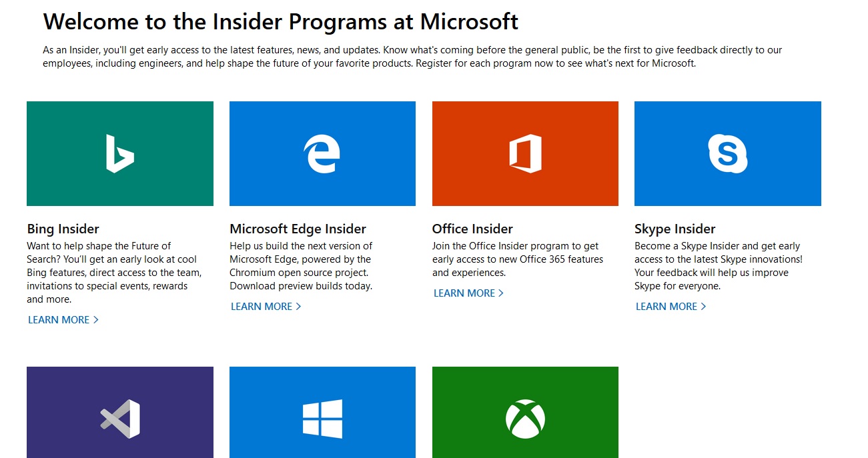The width and height of the screenshot is (868, 458).
Task: Open LEARN MORE under Bing Insider
Action: coord(59,319)
